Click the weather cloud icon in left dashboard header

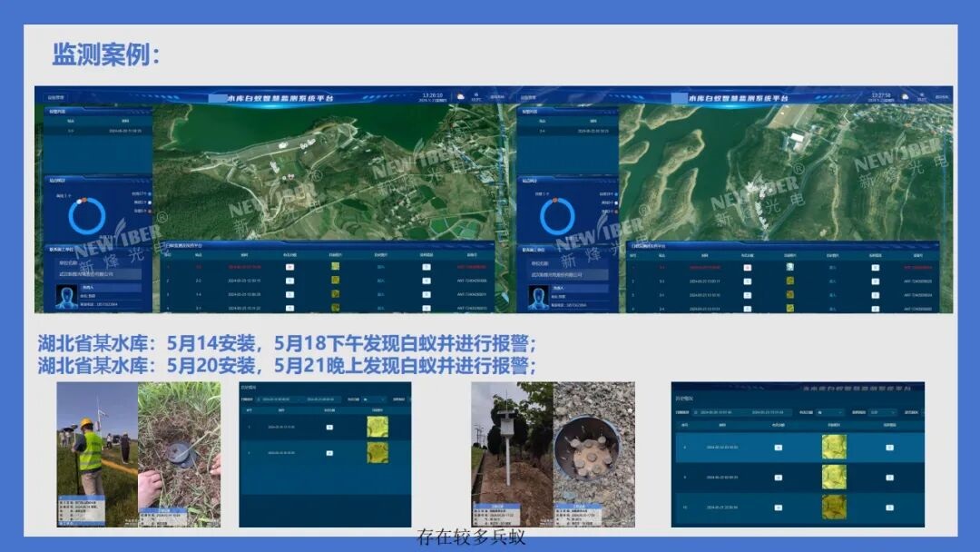coord(461,95)
